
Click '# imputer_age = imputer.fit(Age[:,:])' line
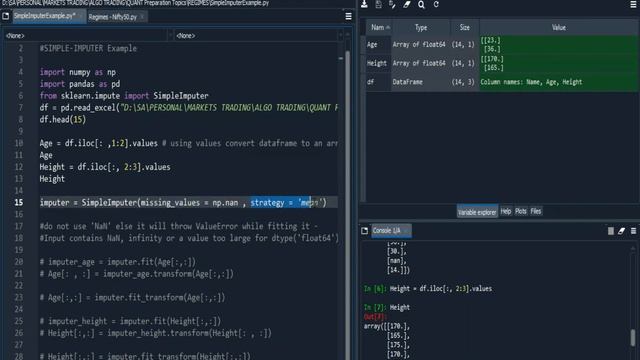pos(118,262)
